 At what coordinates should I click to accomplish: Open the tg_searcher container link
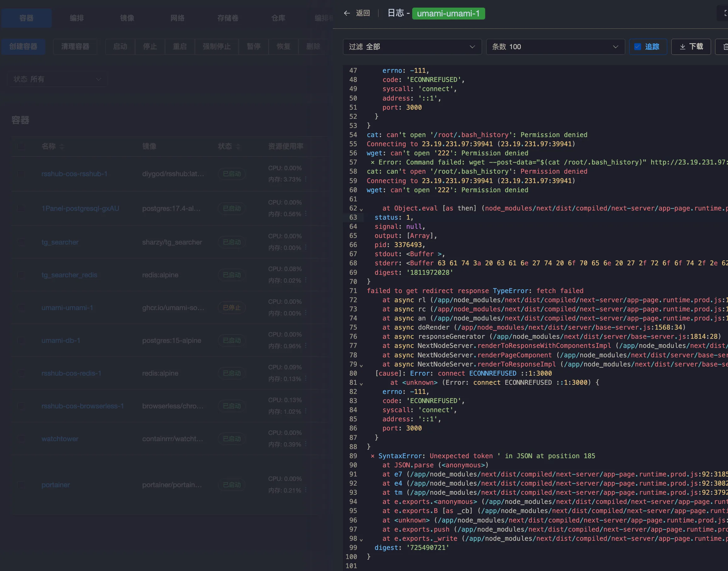coord(60,242)
